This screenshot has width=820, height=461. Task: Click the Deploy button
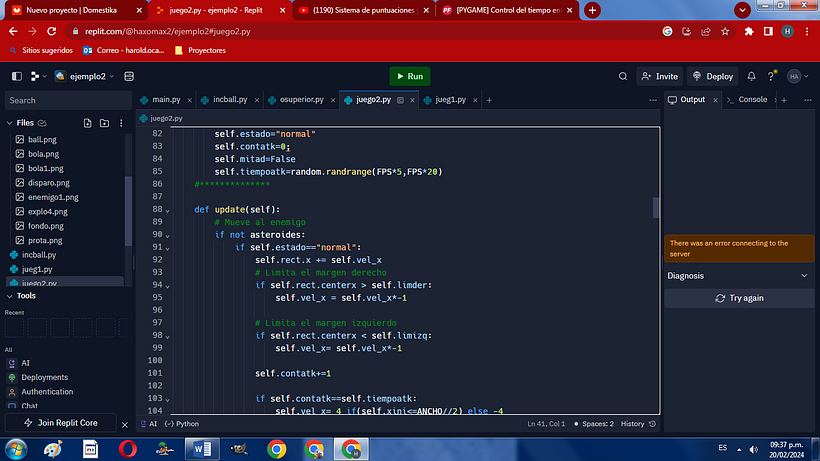click(x=712, y=76)
